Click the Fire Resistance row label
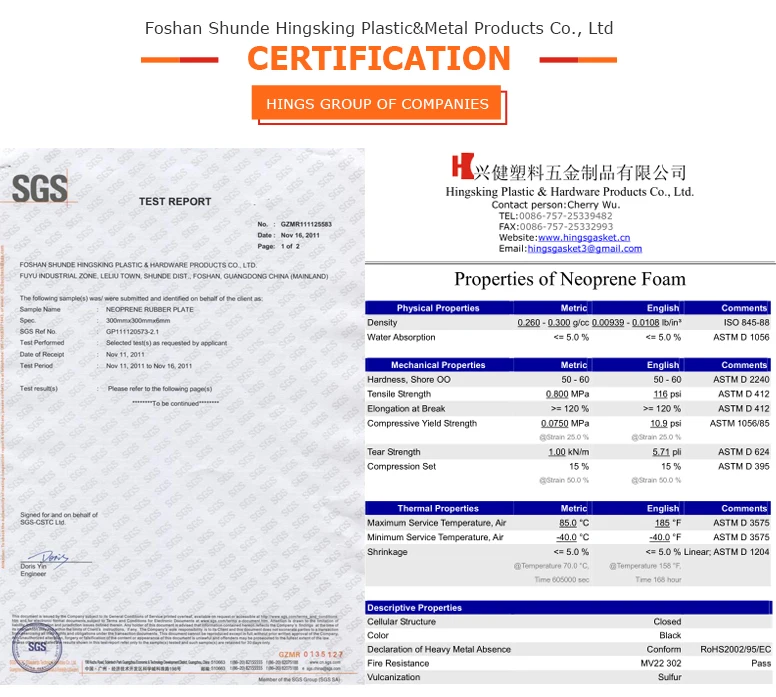 (x=400, y=663)
